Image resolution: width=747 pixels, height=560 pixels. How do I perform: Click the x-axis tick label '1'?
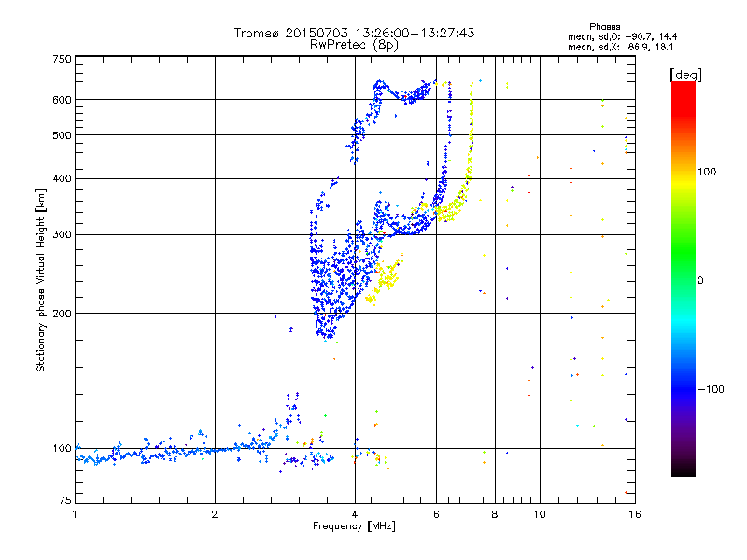click(75, 514)
